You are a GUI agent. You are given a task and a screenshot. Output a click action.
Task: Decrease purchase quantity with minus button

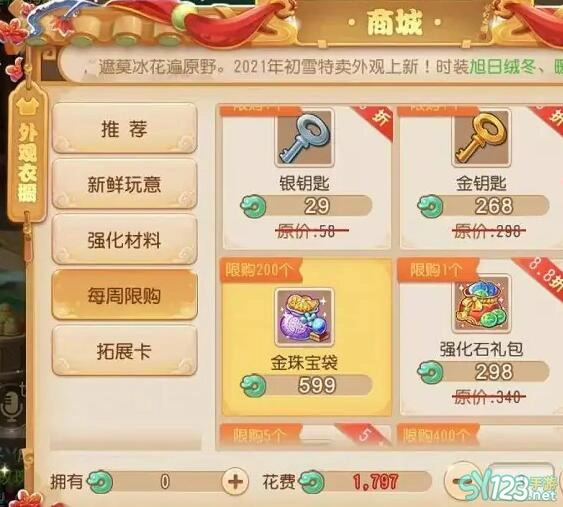461,480
